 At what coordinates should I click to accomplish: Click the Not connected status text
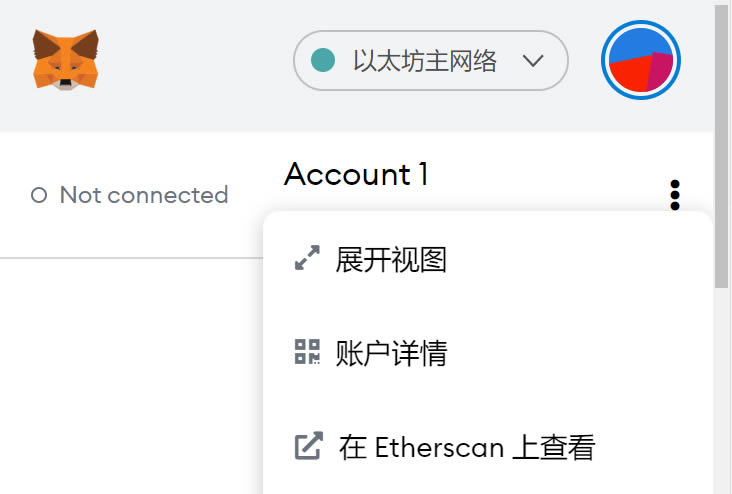point(143,195)
